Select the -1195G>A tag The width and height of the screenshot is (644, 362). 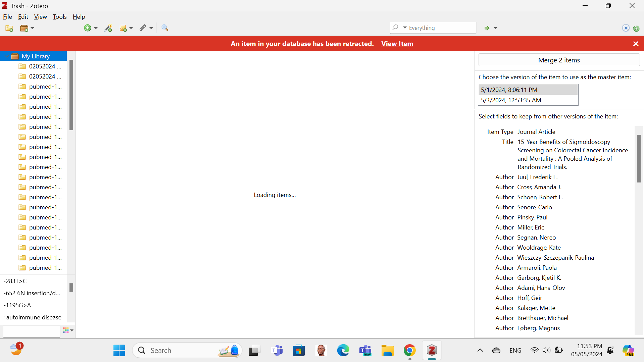pyautogui.click(x=17, y=305)
